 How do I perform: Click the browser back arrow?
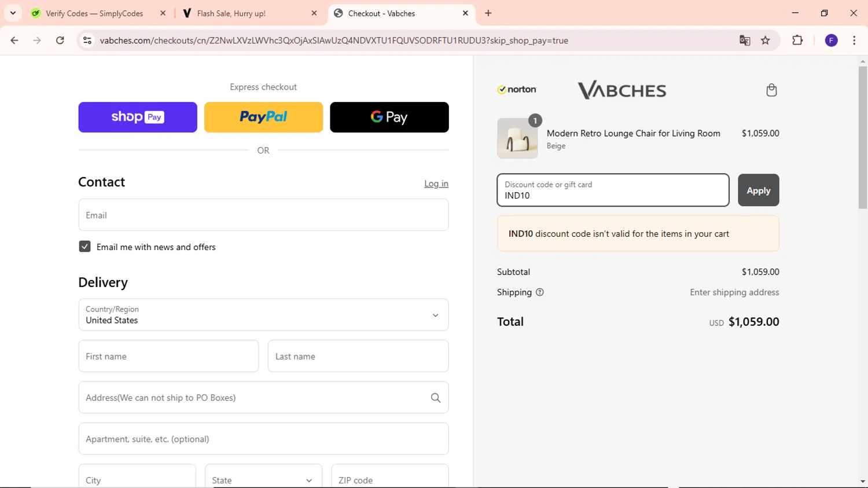pyautogui.click(x=14, y=41)
